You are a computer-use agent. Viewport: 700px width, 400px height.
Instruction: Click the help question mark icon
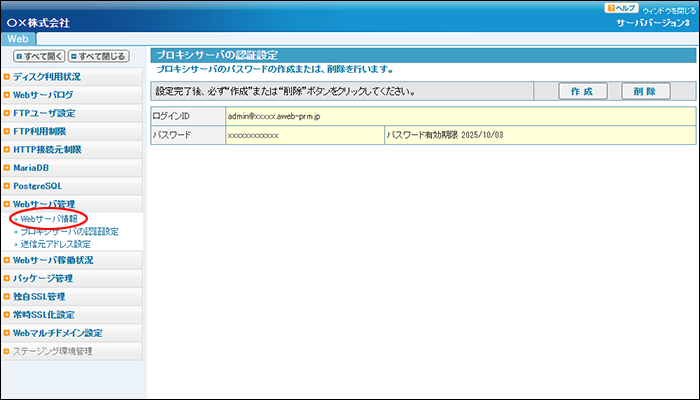click(610, 8)
